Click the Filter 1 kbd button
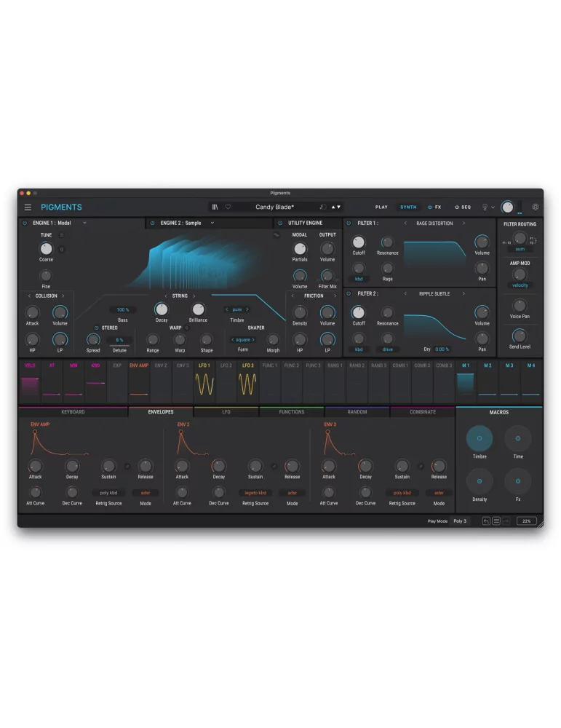Screen dimensions: 561x728 [359, 279]
